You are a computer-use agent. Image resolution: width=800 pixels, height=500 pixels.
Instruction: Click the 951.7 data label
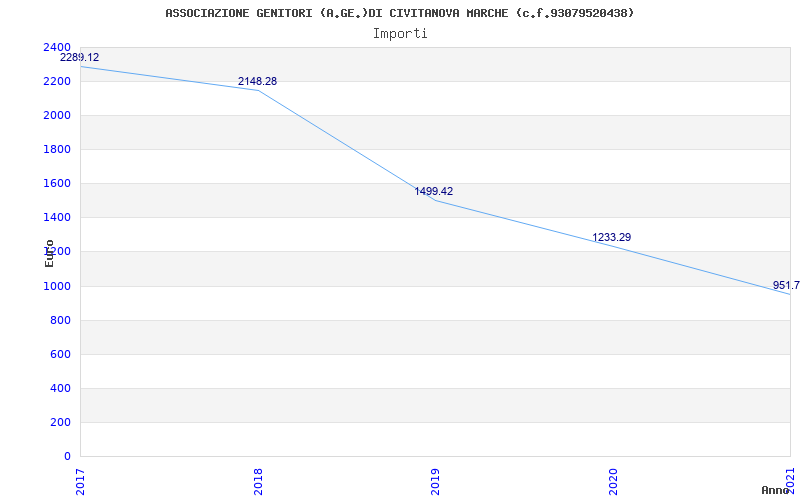point(786,285)
